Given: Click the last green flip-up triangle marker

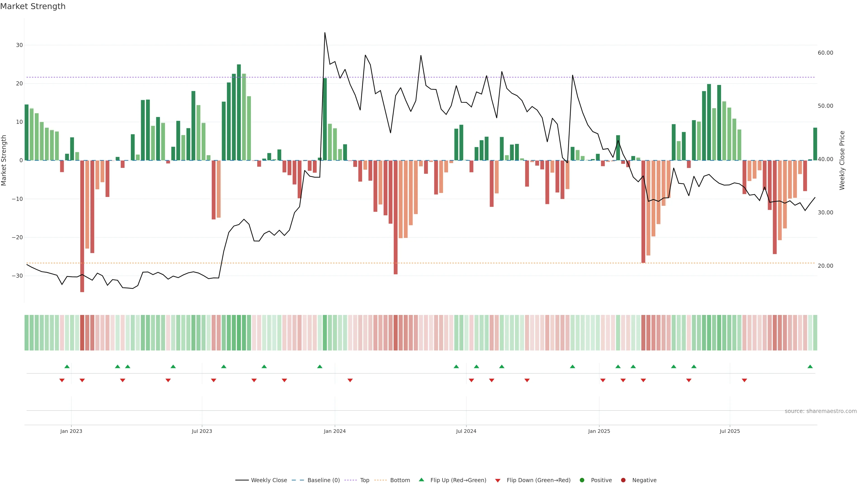Looking at the screenshot, I should click(x=810, y=366).
